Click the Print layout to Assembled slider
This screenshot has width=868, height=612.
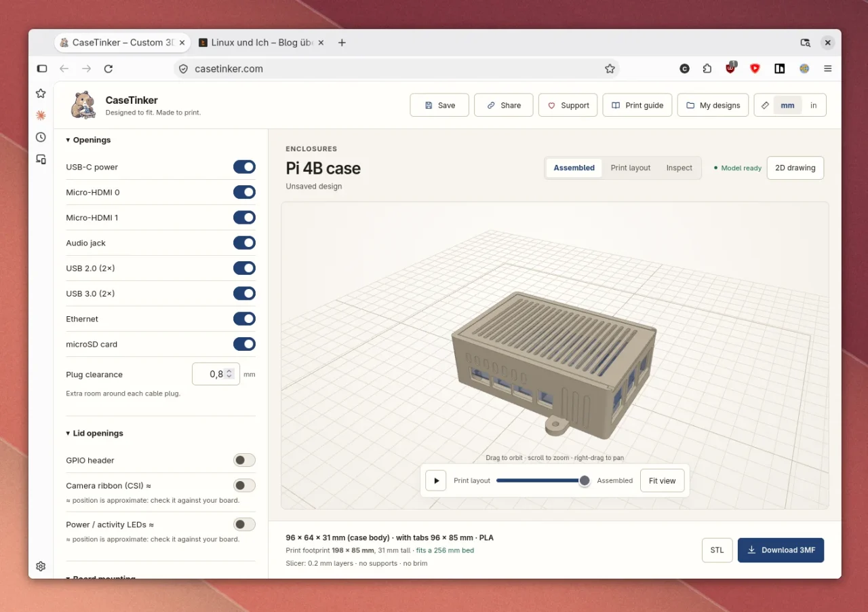click(543, 480)
